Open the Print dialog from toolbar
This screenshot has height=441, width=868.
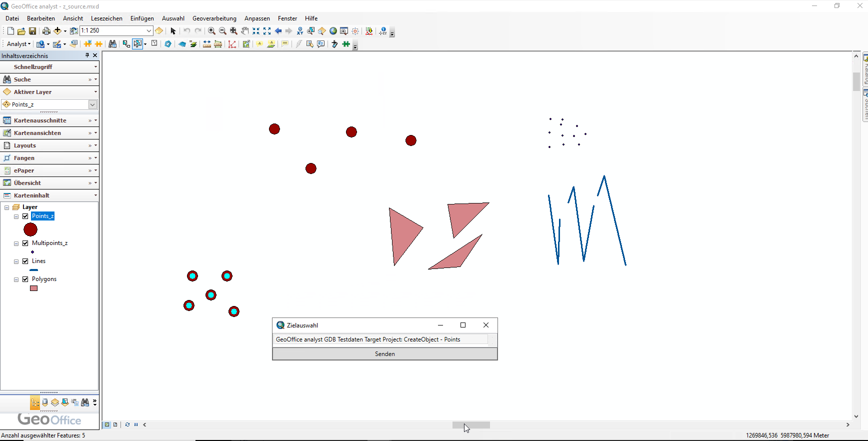[x=46, y=31]
